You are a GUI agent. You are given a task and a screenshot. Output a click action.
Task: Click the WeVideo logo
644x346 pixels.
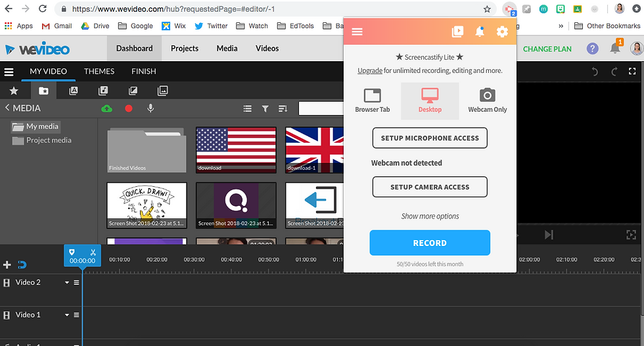tap(37, 49)
